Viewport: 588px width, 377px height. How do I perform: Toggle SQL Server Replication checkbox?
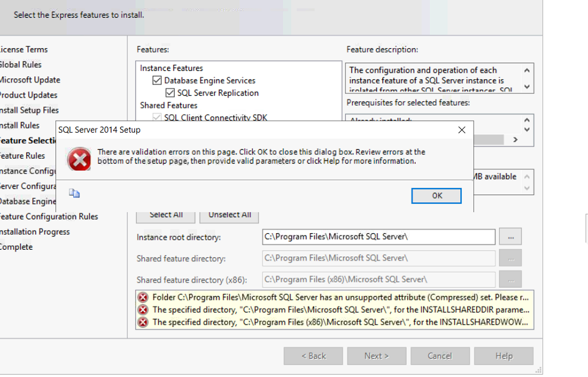pos(170,93)
